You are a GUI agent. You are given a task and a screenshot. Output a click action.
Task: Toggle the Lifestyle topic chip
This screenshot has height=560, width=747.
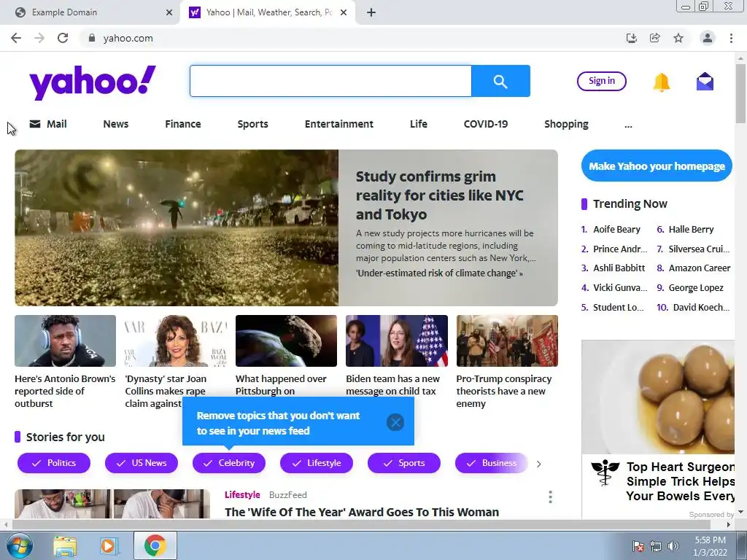tap(317, 463)
